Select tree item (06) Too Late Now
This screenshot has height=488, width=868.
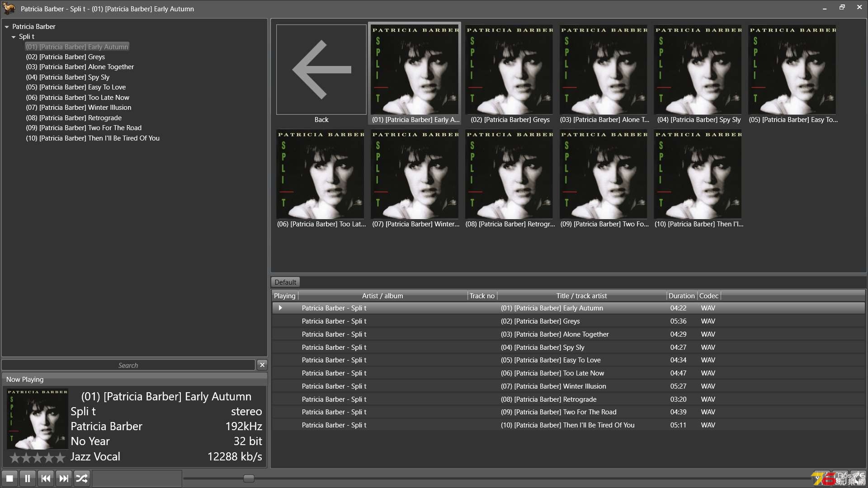[x=77, y=98]
